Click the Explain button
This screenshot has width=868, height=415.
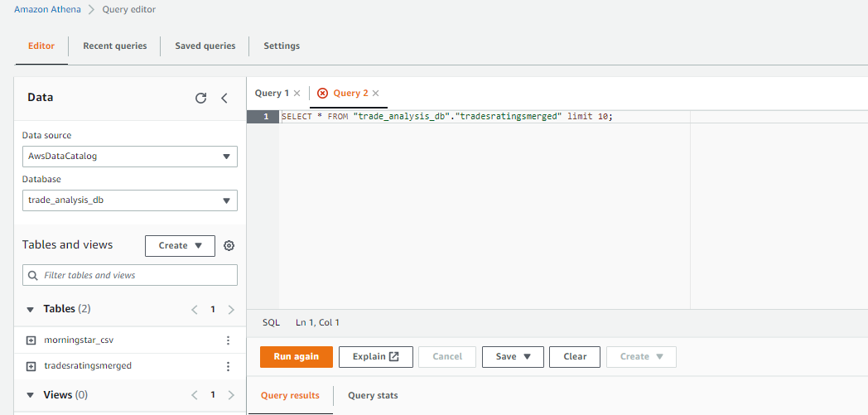(376, 357)
